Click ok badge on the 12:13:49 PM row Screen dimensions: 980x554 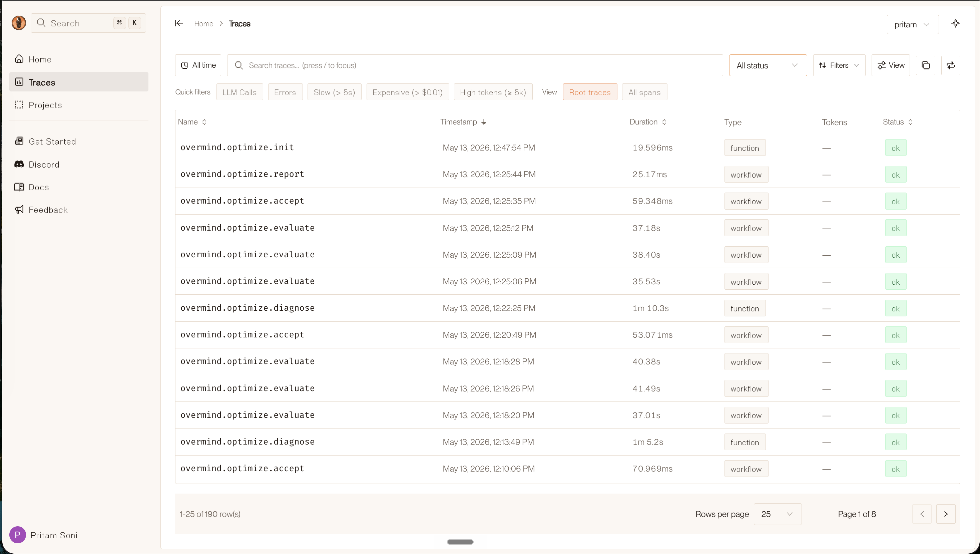click(896, 443)
